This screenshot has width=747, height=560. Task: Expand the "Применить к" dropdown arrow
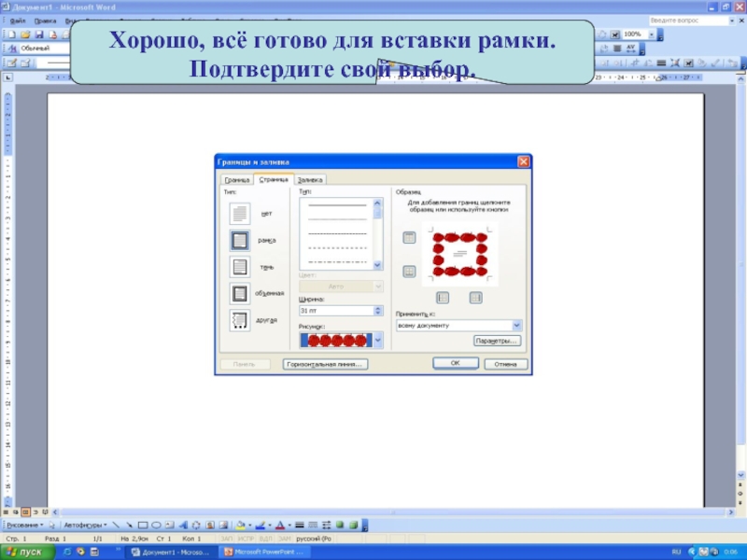coord(517,326)
